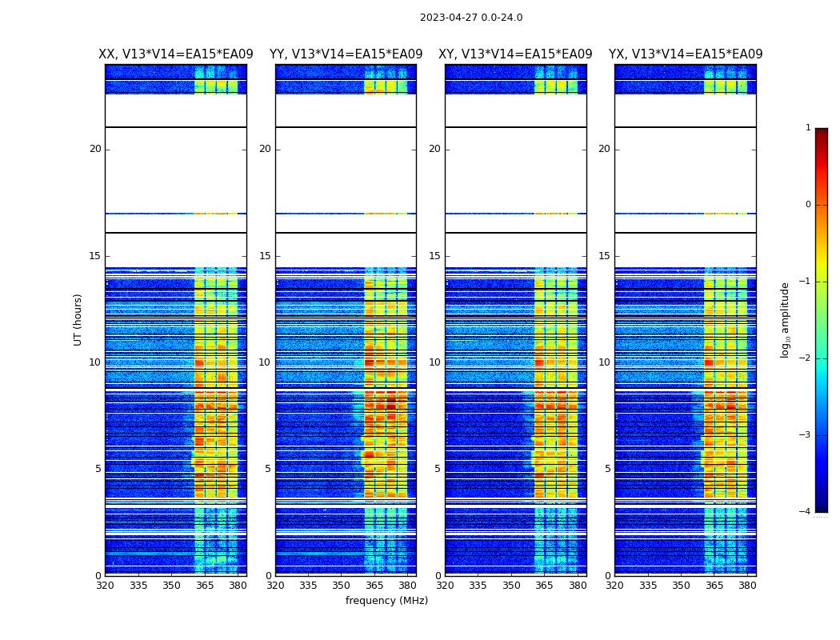Screen dimensions: 840x640
Task: Click the frequency (MHz) axis label
Action: [386, 601]
